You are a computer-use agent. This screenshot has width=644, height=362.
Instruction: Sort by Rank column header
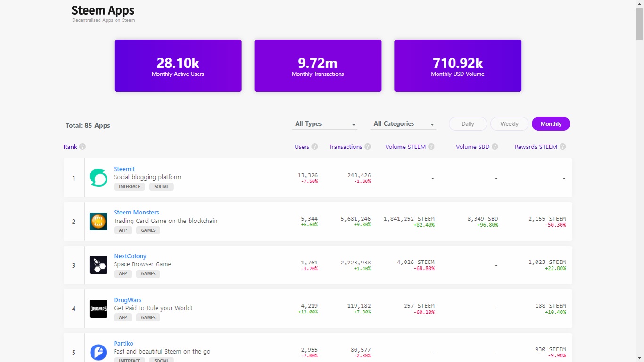pyautogui.click(x=70, y=147)
